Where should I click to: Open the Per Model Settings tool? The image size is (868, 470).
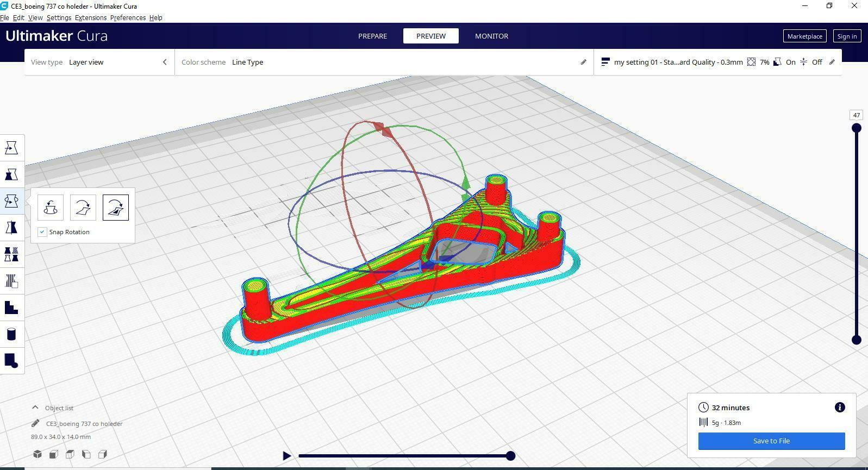click(x=11, y=254)
